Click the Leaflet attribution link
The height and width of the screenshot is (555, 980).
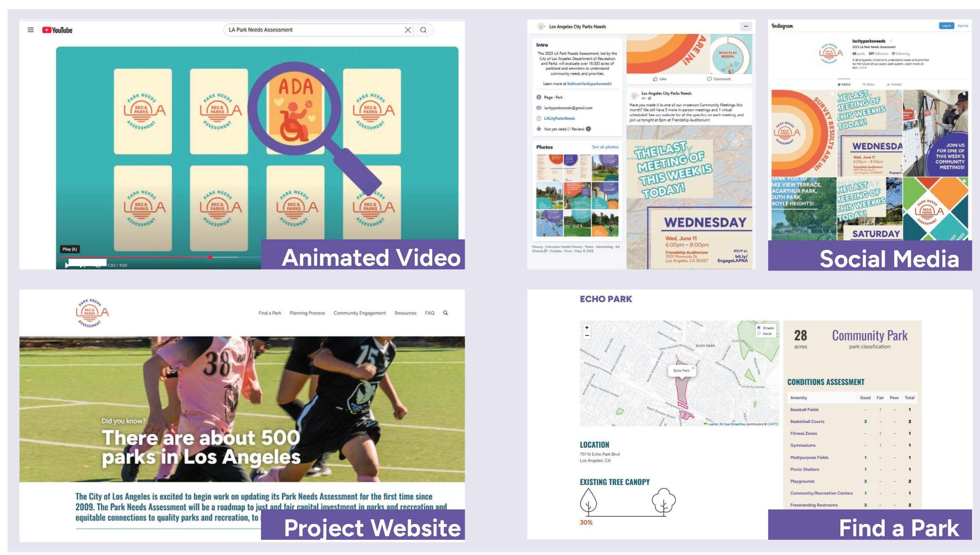click(x=712, y=424)
